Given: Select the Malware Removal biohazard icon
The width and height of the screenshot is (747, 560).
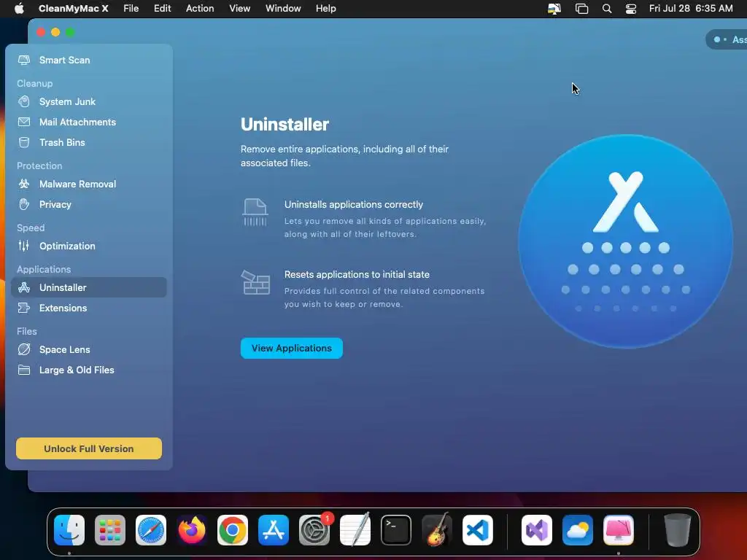Looking at the screenshot, I should [24, 184].
